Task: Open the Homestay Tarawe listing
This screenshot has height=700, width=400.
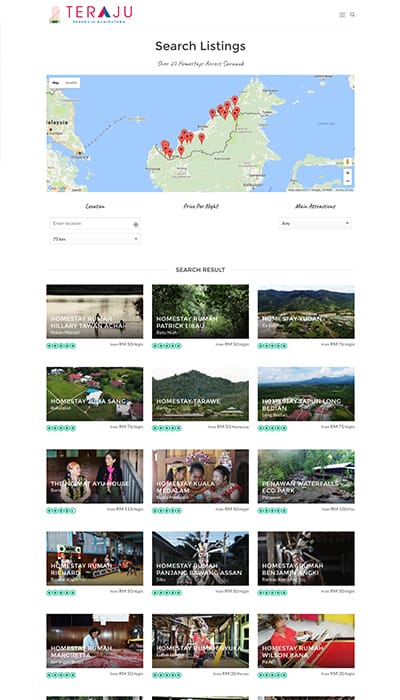Action: click(200, 394)
